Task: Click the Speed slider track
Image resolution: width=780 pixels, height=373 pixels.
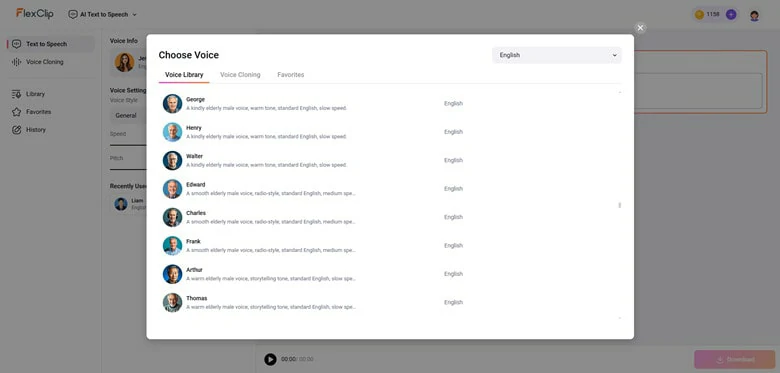Action: tap(128, 145)
